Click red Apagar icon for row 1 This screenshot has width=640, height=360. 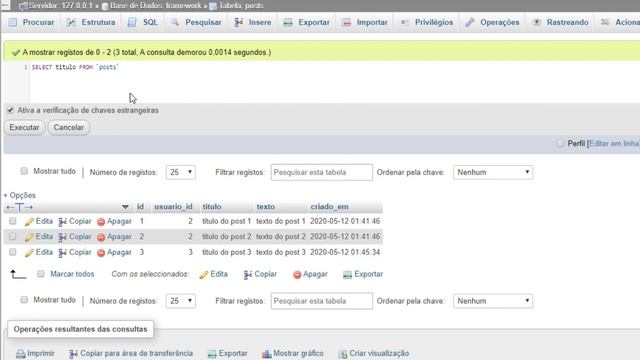101,222
